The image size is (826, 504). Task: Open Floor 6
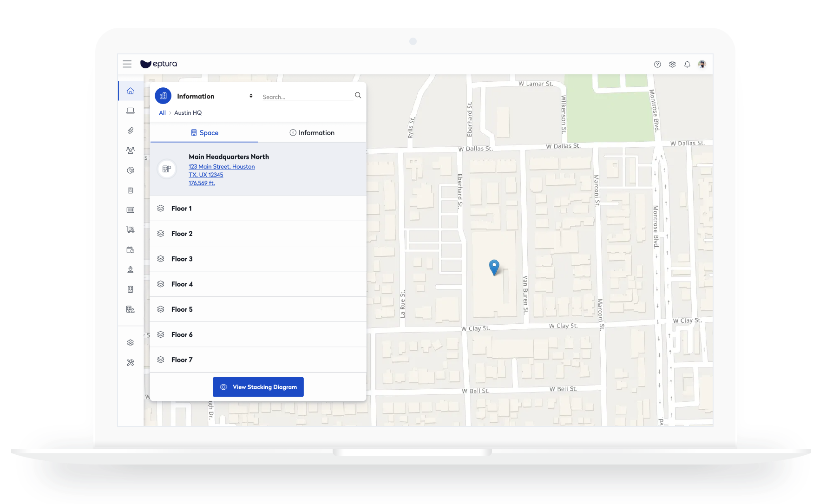(x=258, y=334)
